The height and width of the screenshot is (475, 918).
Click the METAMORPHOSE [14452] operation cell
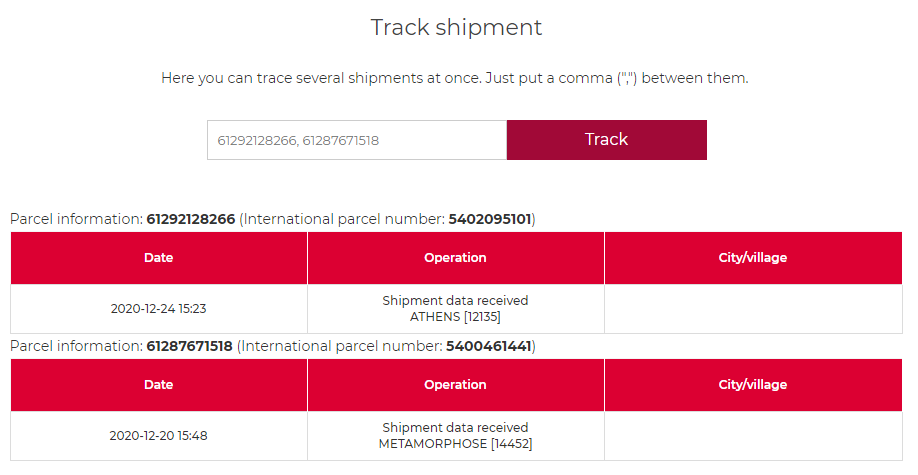pyautogui.click(x=455, y=436)
